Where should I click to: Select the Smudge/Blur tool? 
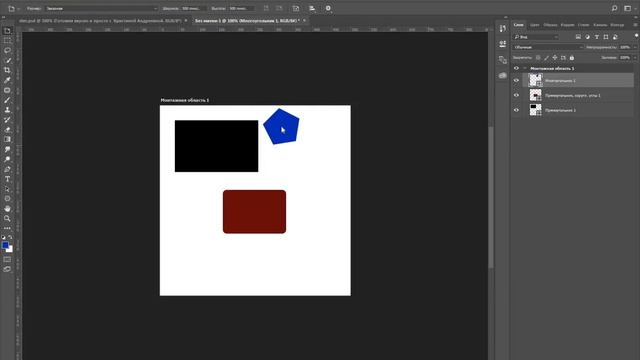point(7,149)
